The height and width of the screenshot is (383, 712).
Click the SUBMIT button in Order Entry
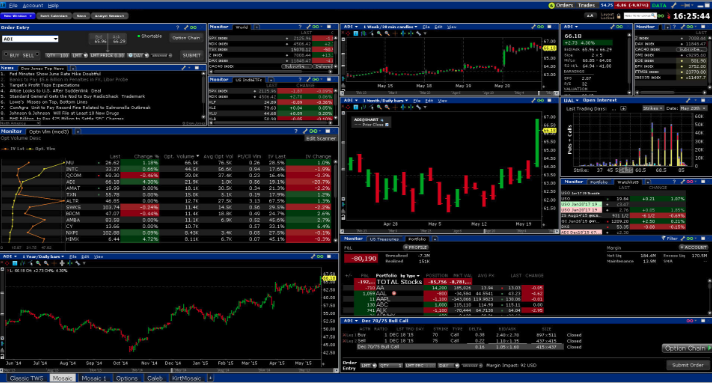click(192, 55)
